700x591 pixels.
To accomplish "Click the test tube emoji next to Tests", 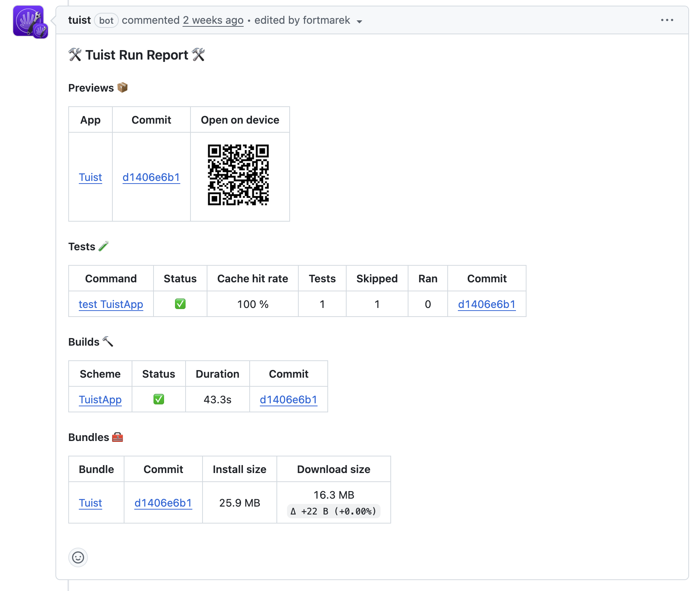I will coord(103,246).
